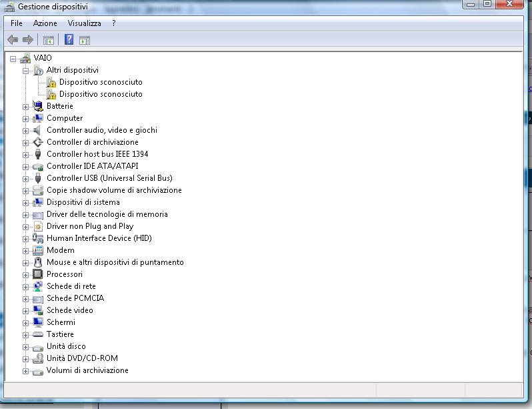Image resolution: width=532 pixels, height=409 pixels.
Task: Expand Controller host bus IEEE 1394
Action: pos(26,155)
